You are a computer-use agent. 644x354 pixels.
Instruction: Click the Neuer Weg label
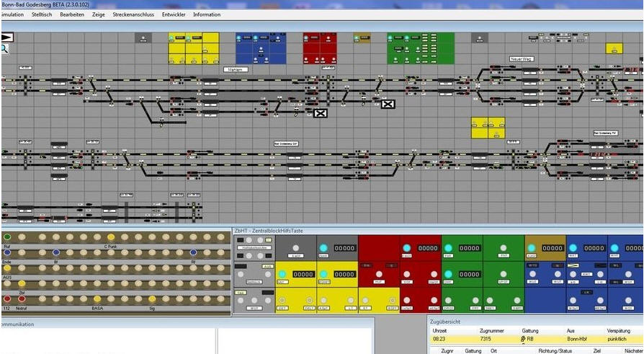point(520,58)
